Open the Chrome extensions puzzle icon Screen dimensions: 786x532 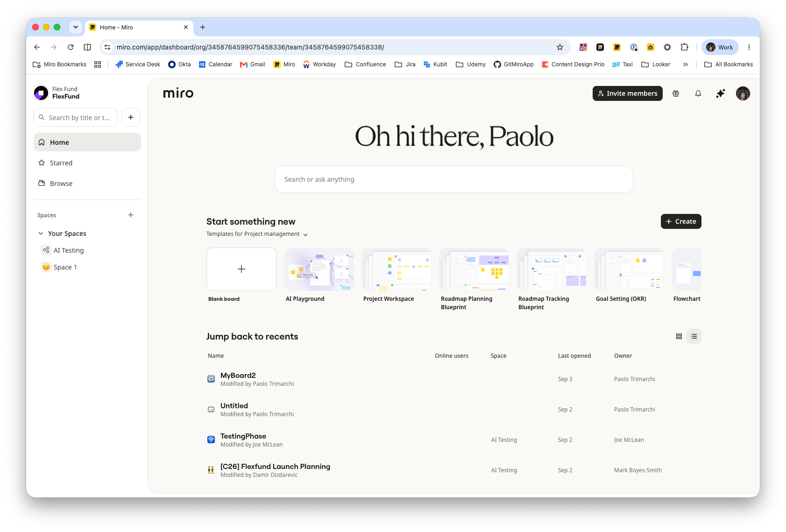coord(684,47)
